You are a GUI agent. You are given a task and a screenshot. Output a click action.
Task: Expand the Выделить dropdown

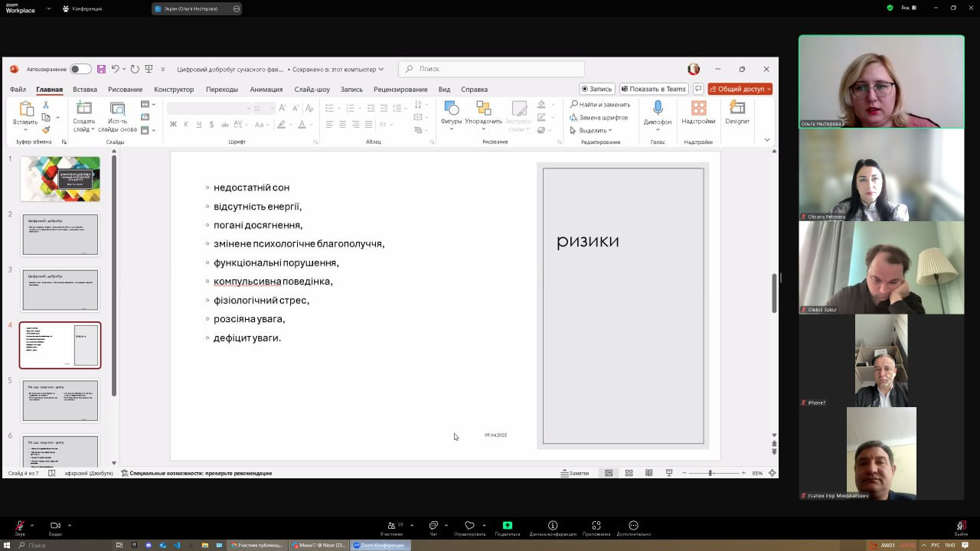click(x=593, y=130)
